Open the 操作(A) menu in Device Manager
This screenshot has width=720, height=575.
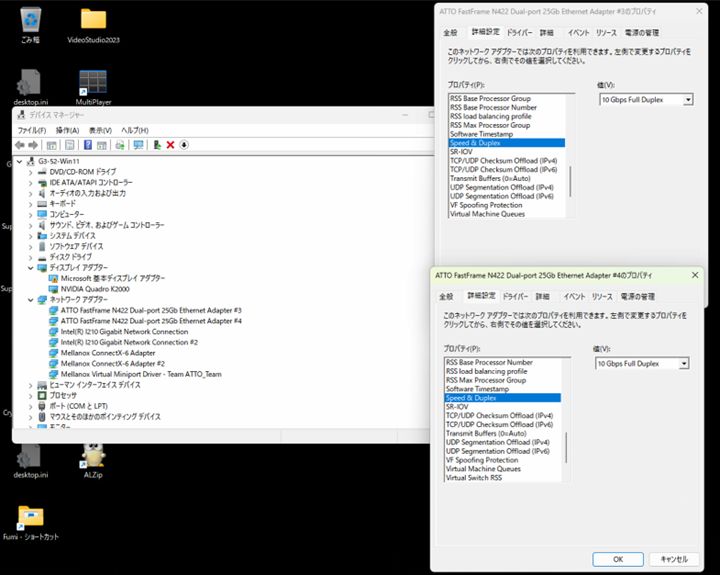tap(67, 130)
